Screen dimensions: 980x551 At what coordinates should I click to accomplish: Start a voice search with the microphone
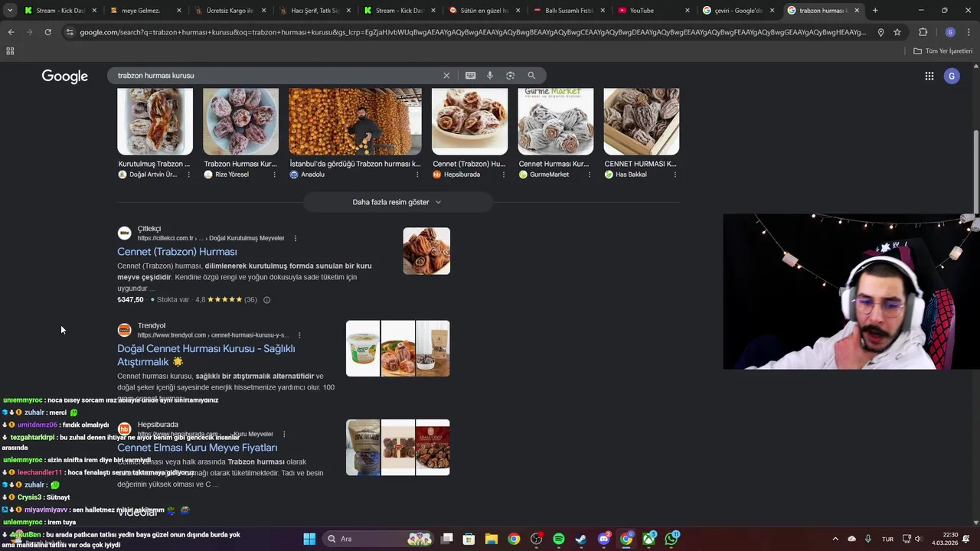pyautogui.click(x=490, y=76)
